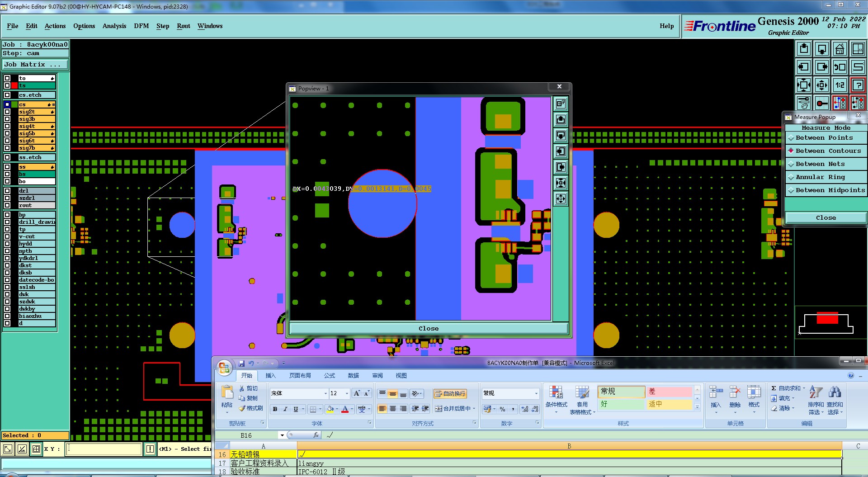Click the pan right icon in Genesis toolbar

822,67
